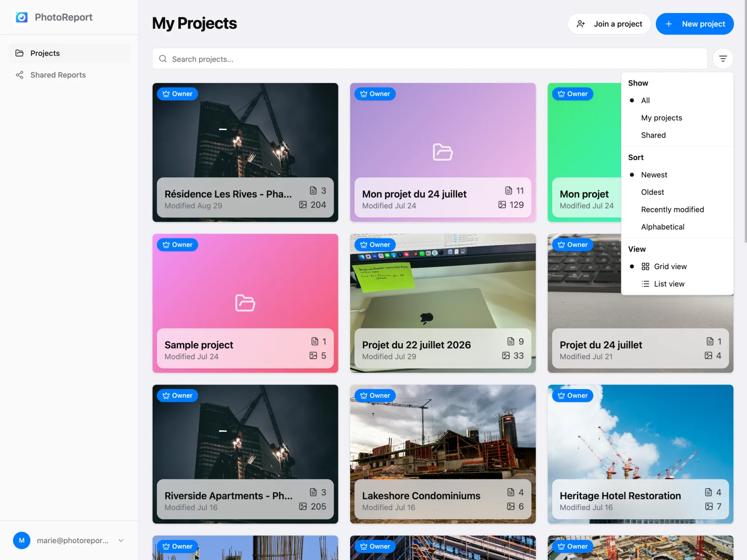Sort by Recently modified

click(677, 210)
